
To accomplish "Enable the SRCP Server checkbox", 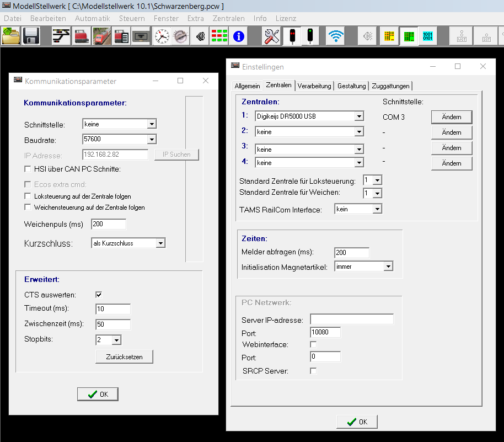I will coord(313,371).
